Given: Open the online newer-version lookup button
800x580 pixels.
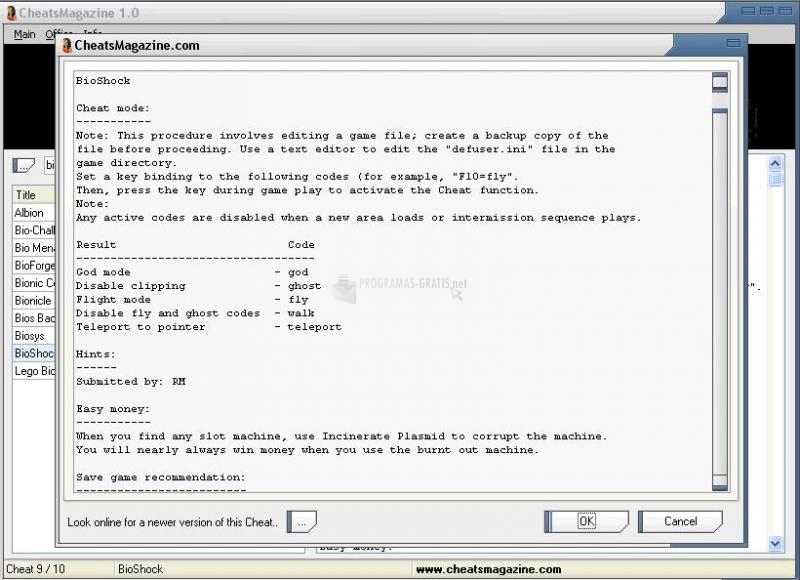Looking at the screenshot, I should [302, 522].
